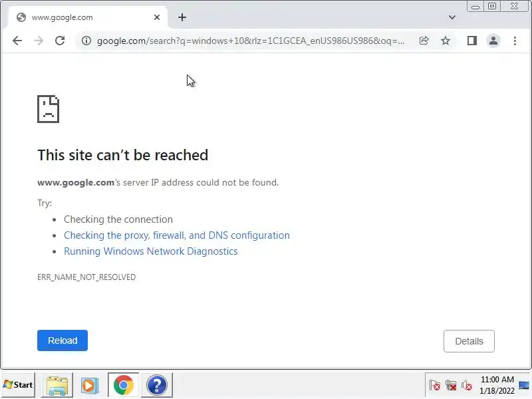This screenshot has height=399, width=532.
Task: Open the clock showing 11:00 AM
Action: (497, 385)
